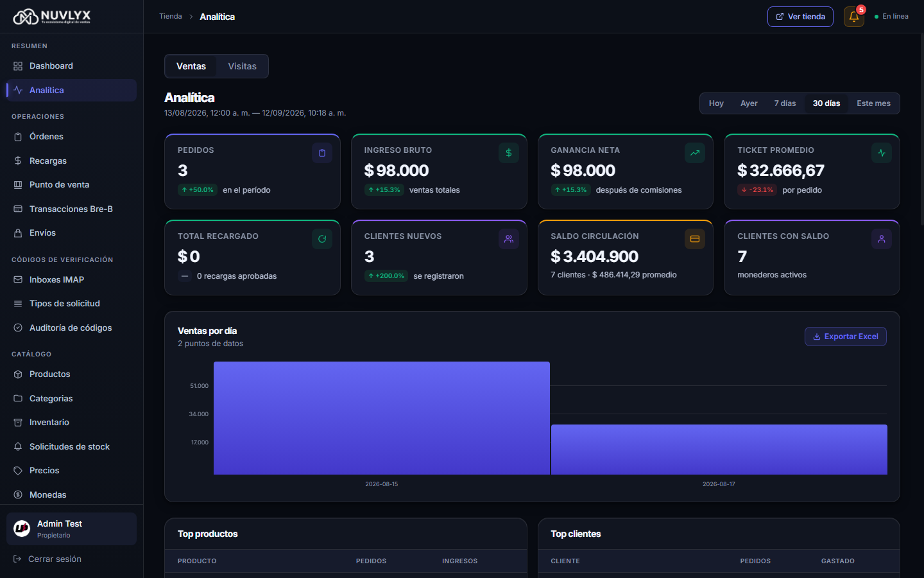Click the Clientes Nuevos users icon
The width and height of the screenshot is (924, 578).
point(509,239)
